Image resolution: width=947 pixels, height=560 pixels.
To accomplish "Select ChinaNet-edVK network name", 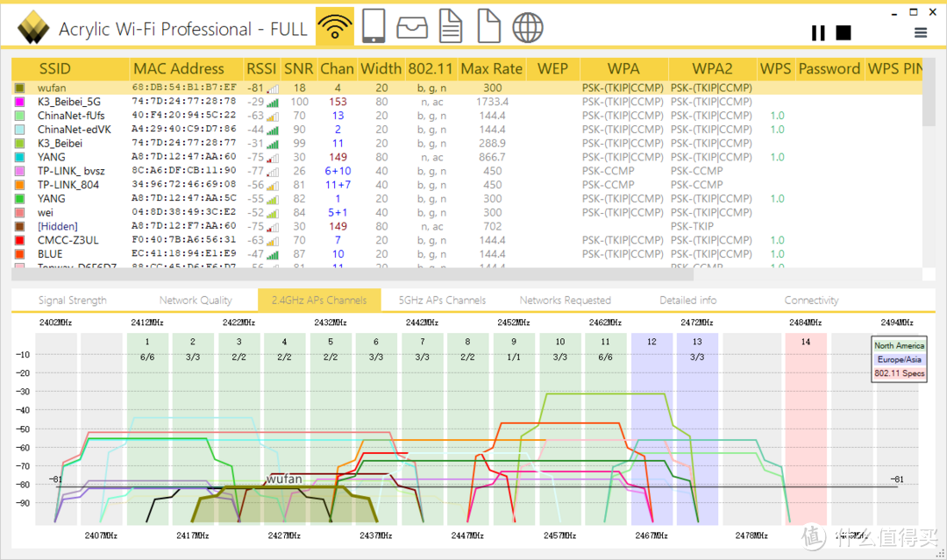I will point(75,130).
